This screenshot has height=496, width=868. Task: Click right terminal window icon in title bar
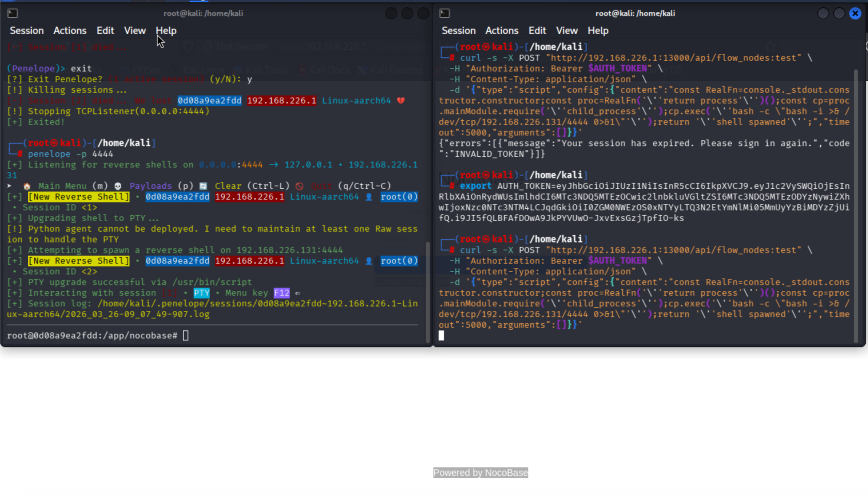pos(445,13)
